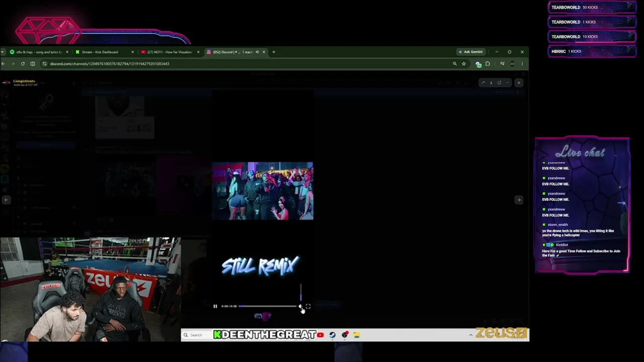Open the media controls toolbar icon
Screen dimensions: 644x362
tap(502, 64)
